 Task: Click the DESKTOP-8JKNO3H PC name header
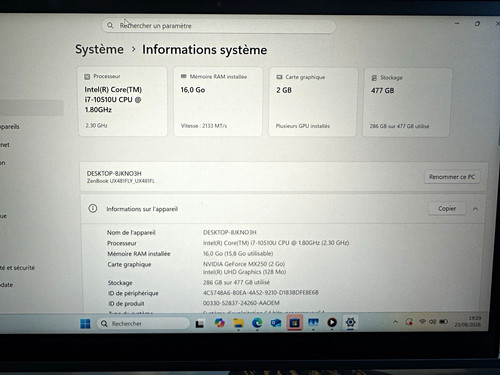point(114,173)
